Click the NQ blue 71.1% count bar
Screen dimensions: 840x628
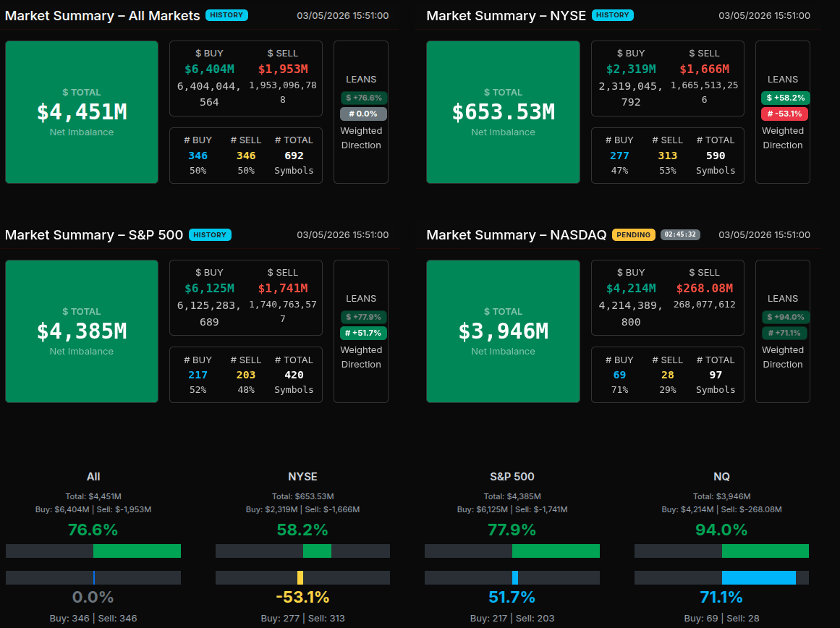[758, 577]
